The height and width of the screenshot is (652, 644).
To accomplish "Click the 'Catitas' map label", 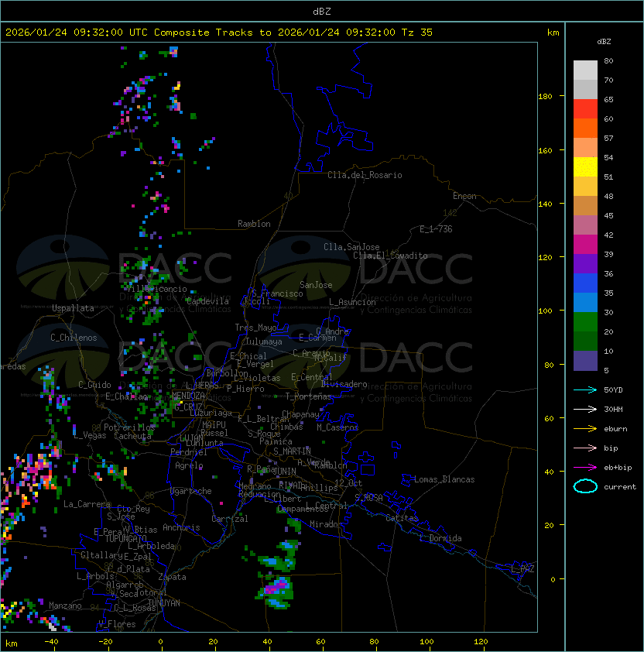I will pos(402,518).
